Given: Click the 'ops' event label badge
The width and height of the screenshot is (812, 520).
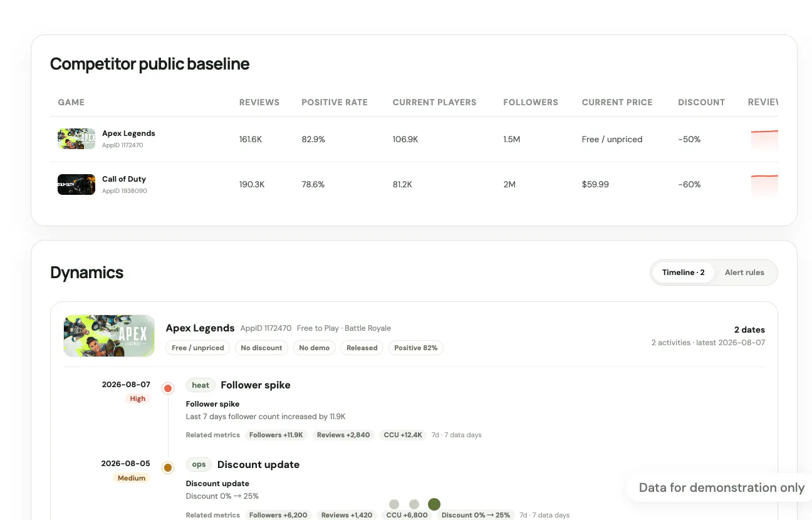Looking at the screenshot, I should [199, 465].
